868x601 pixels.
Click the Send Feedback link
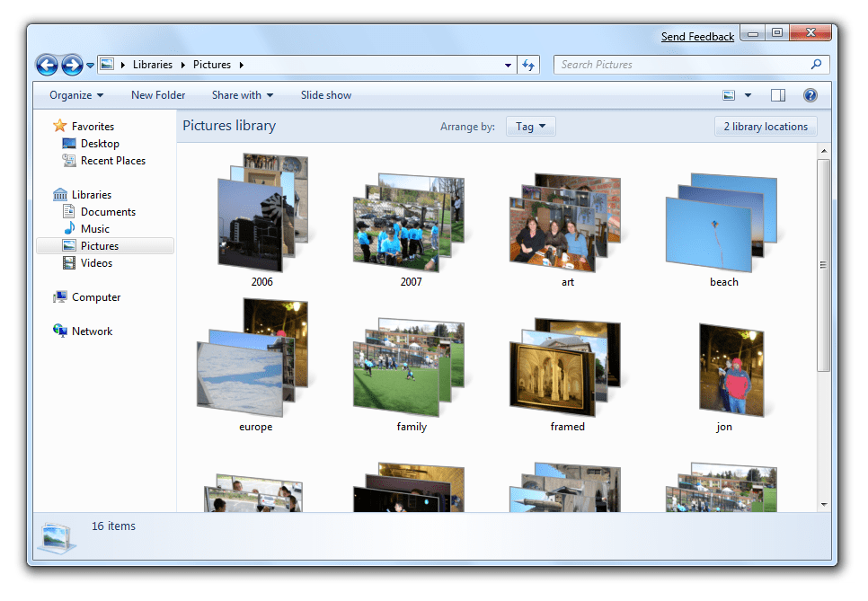[697, 36]
